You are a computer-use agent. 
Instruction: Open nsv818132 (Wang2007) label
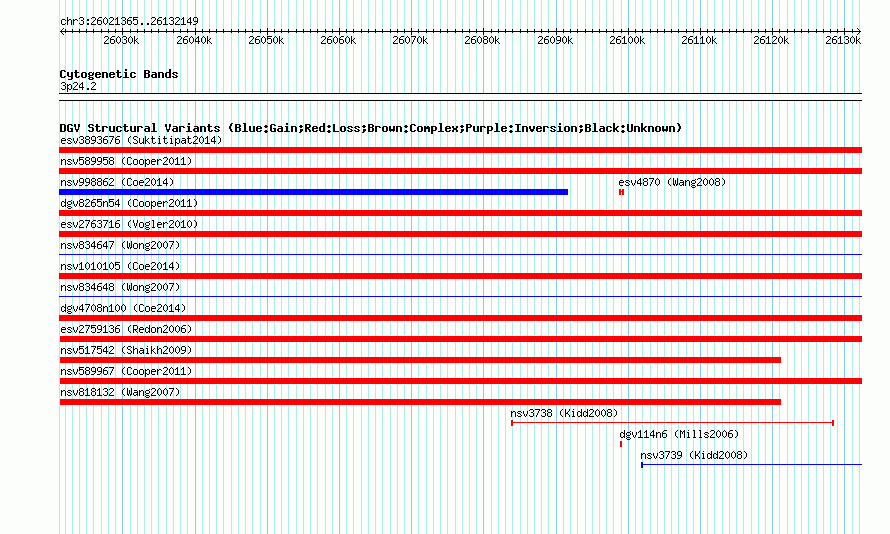pos(120,392)
